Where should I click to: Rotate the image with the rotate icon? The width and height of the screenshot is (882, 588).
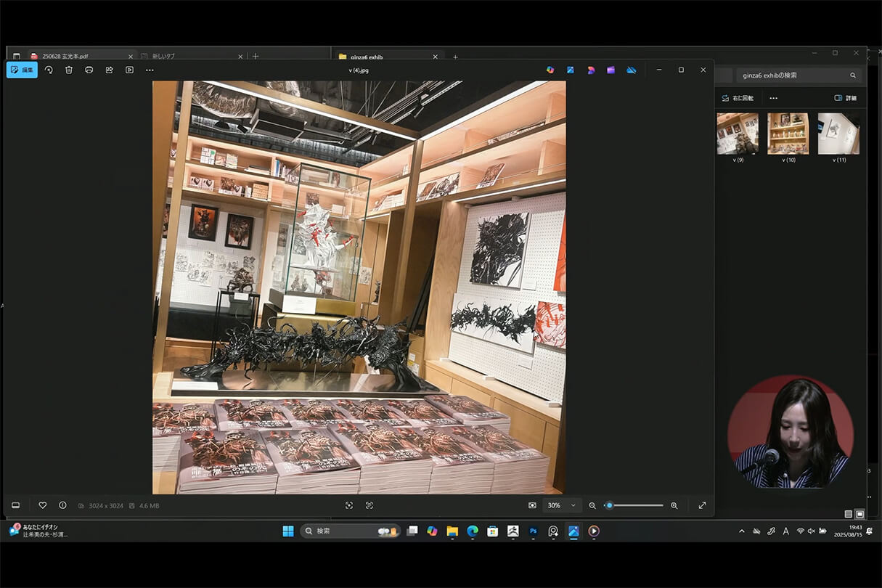[49, 70]
